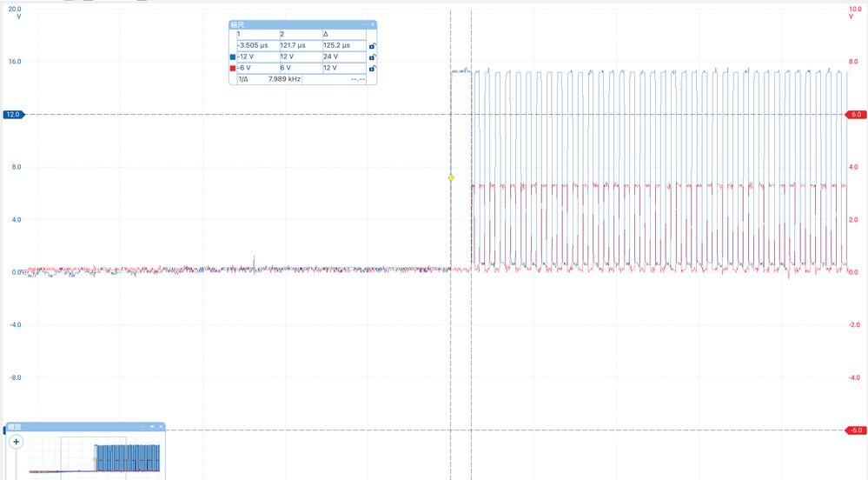Click the -3.505 µs ruler 1 time cell
Image resolution: width=868 pixels, height=480 pixels.
[x=258, y=45]
